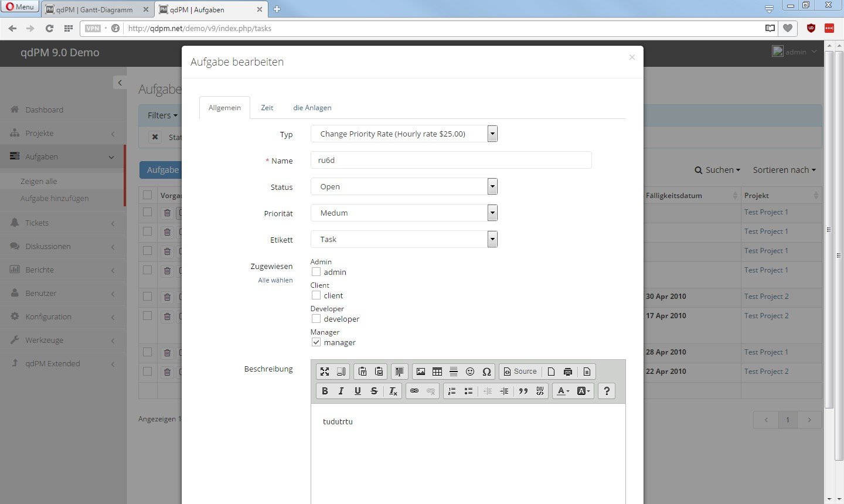Insert a hyperlink via the link icon
Screen dimensions: 844x504
(414, 391)
